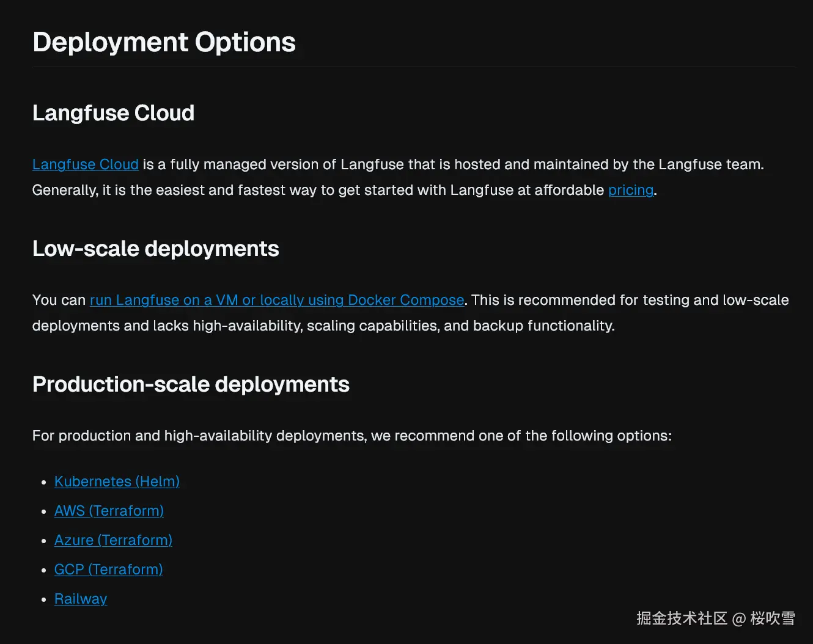Select the Low-scale deployments heading
This screenshot has width=813, height=644.
155,249
